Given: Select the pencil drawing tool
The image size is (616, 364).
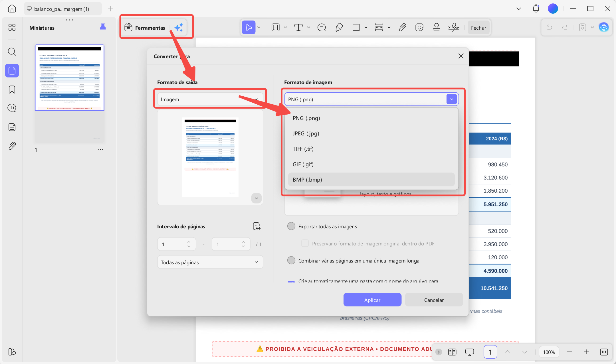Looking at the screenshot, I should [x=339, y=28].
